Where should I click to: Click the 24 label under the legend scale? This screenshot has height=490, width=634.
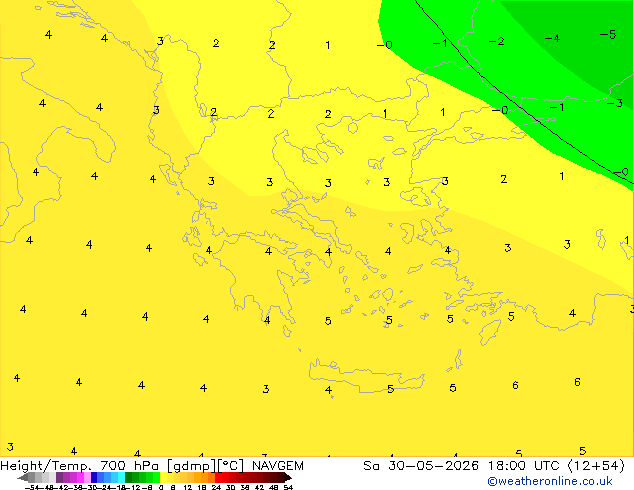point(216,487)
